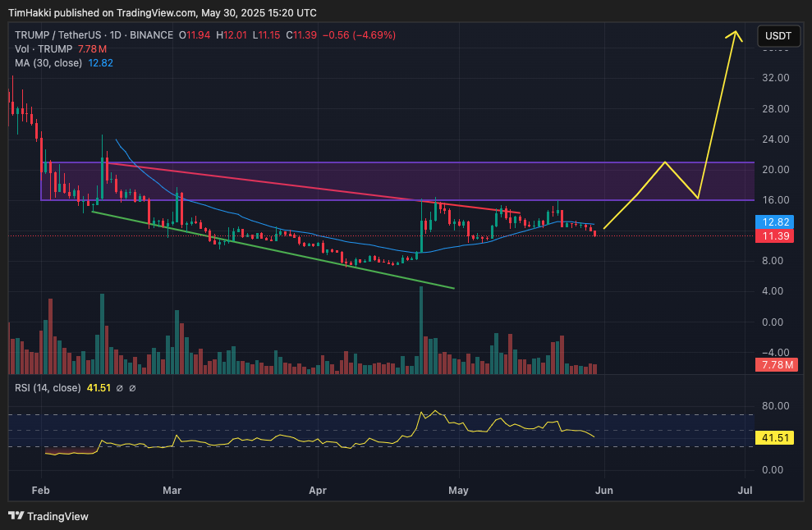Select the green descending support trendline
The image size is (812, 530).
click(273, 250)
